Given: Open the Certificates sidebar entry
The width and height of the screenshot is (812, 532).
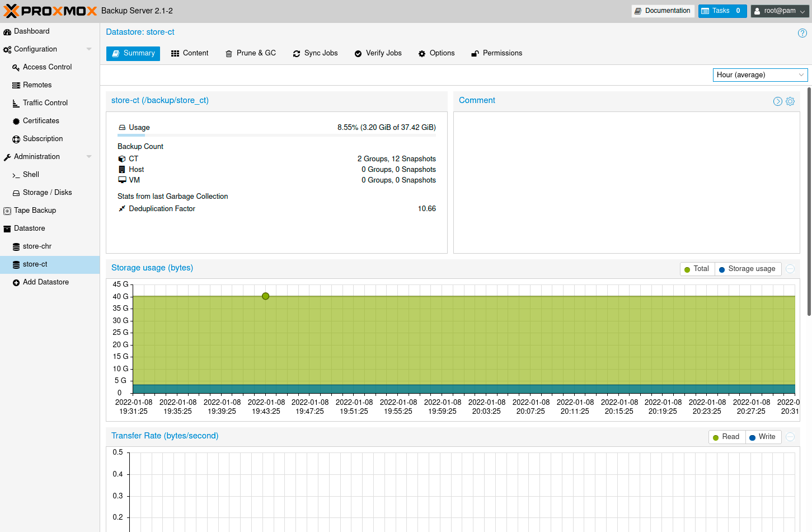Looking at the screenshot, I should (x=41, y=121).
